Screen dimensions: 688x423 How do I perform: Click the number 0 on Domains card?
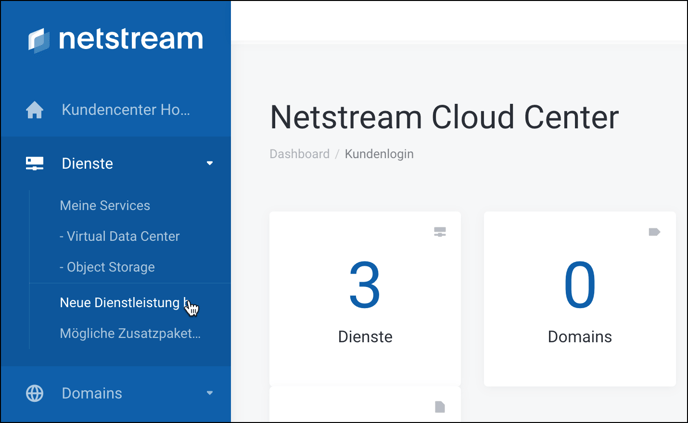pyautogui.click(x=580, y=285)
